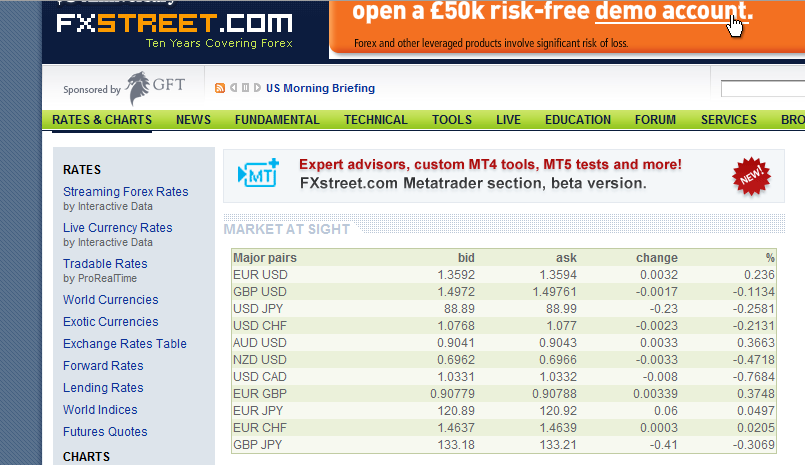Select the NZD USD pair row
805x465 pixels.
pos(504,360)
